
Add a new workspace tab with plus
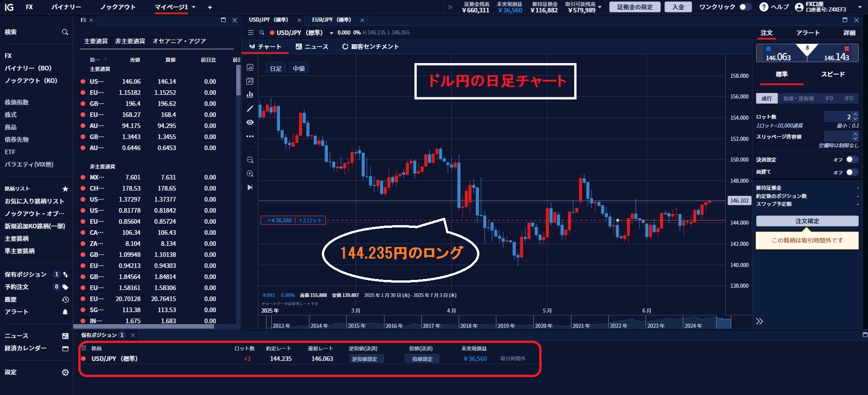[210, 7]
